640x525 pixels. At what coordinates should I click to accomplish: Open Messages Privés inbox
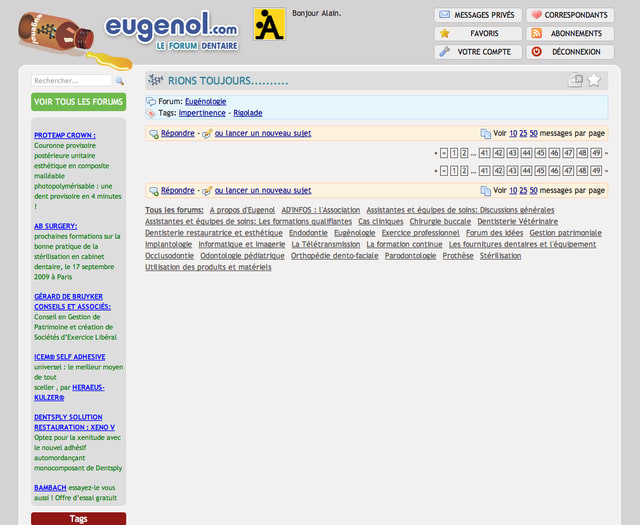[x=477, y=15]
